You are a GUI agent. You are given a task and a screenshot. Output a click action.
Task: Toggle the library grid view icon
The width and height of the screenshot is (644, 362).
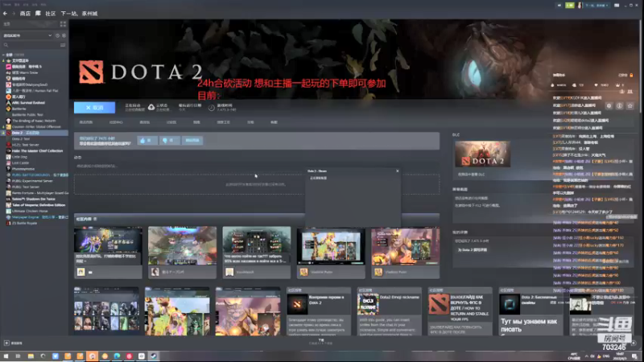pyautogui.click(x=63, y=24)
